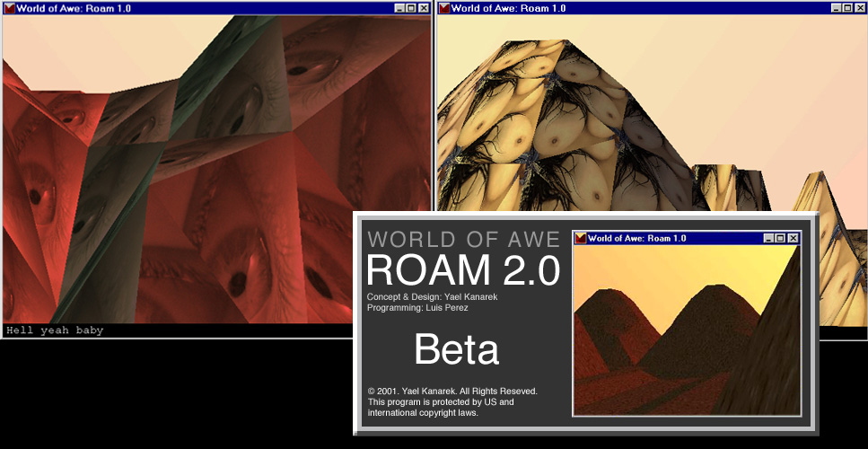Click the 'Hell yeah baby' status text
This screenshot has height=449, width=868.
(x=55, y=330)
